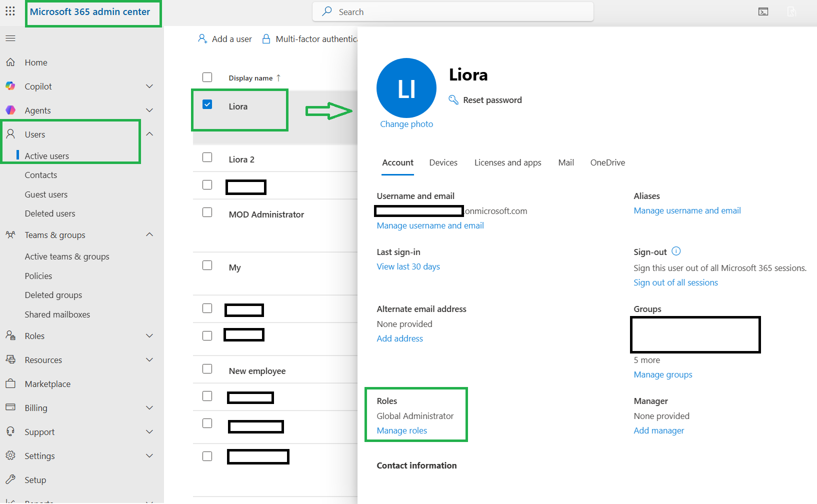
Task: Click the Billing card icon
Action: point(10,407)
